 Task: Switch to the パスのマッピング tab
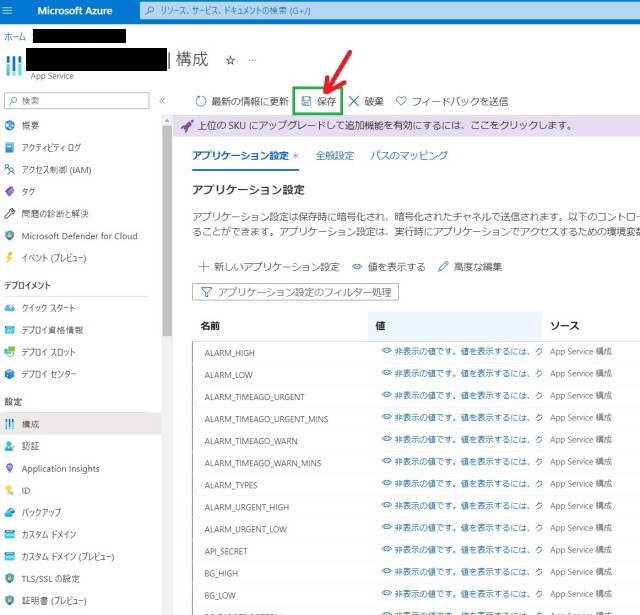point(409,155)
